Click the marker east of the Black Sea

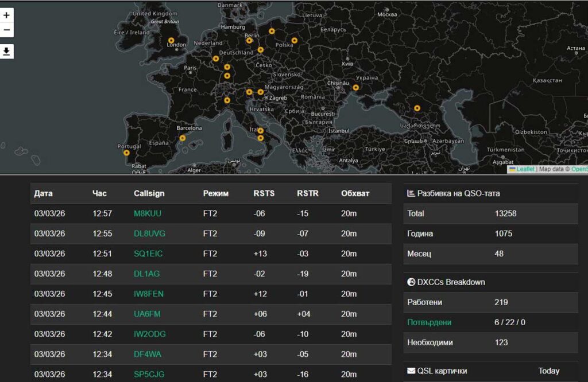pyautogui.click(x=417, y=108)
